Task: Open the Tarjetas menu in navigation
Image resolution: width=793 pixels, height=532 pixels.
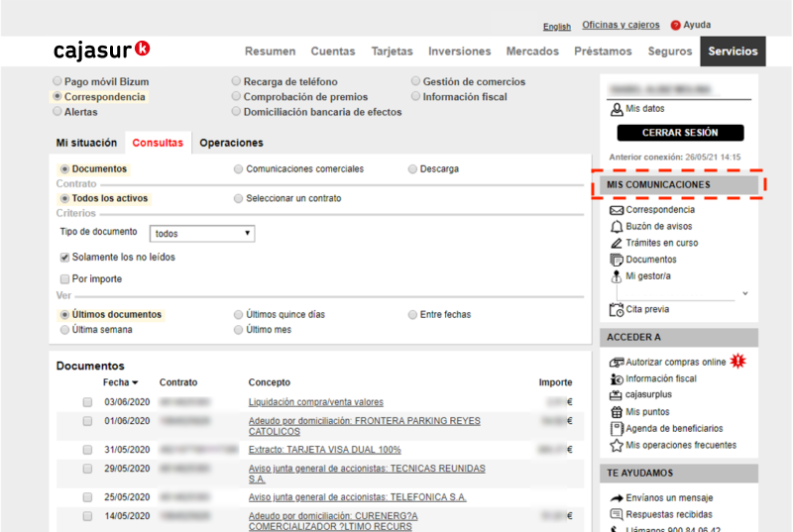Action: tap(392, 52)
